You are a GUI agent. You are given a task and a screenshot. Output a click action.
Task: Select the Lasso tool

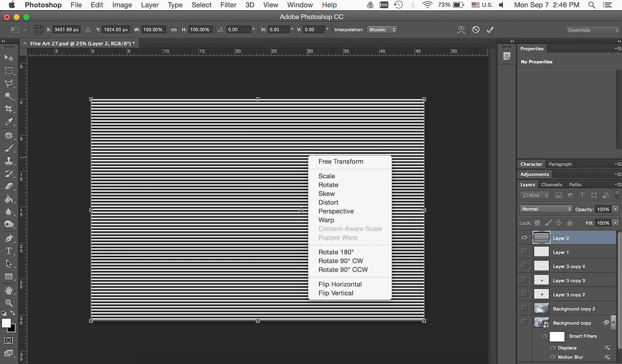[x=9, y=83]
